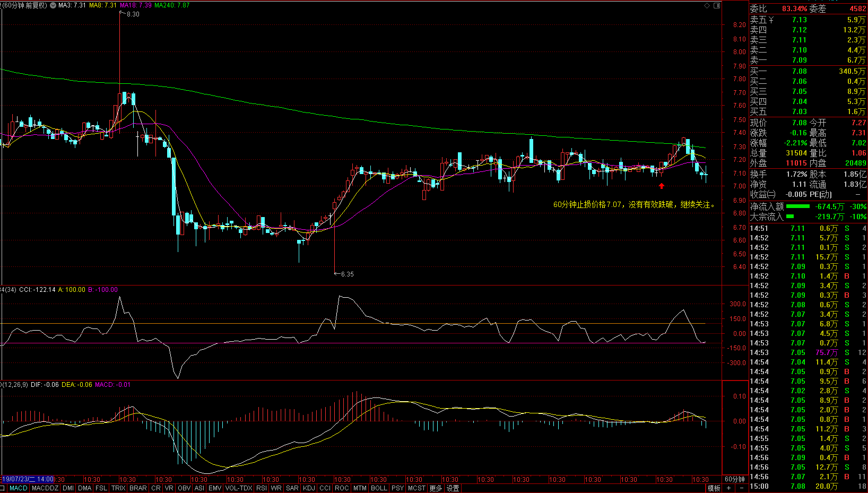Click the 300.0 CCI axis label
The width and height of the screenshot is (868, 493).
point(737,304)
